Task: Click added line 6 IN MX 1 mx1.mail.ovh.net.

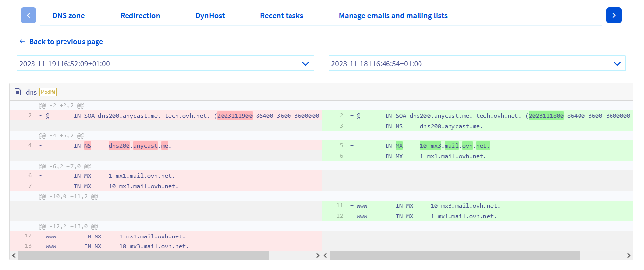Action: point(477,156)
